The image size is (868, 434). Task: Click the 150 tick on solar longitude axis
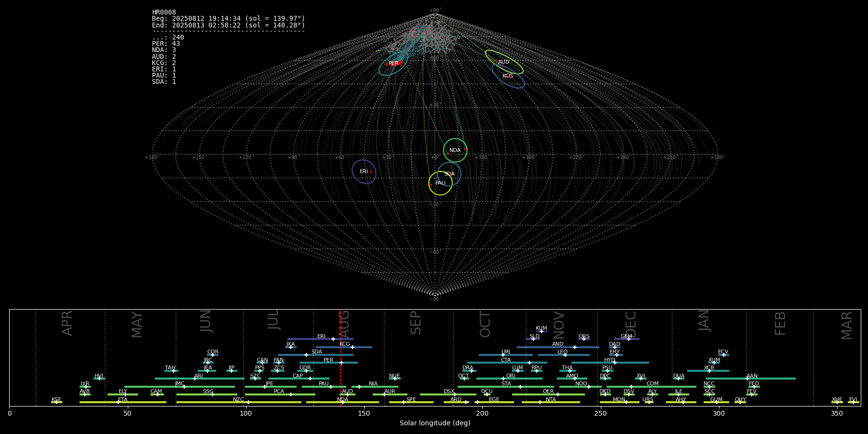tap(364, 413)
